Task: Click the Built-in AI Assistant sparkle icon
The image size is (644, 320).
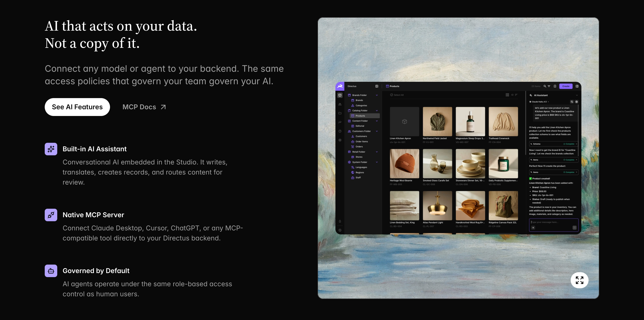Action: (51, 149)
